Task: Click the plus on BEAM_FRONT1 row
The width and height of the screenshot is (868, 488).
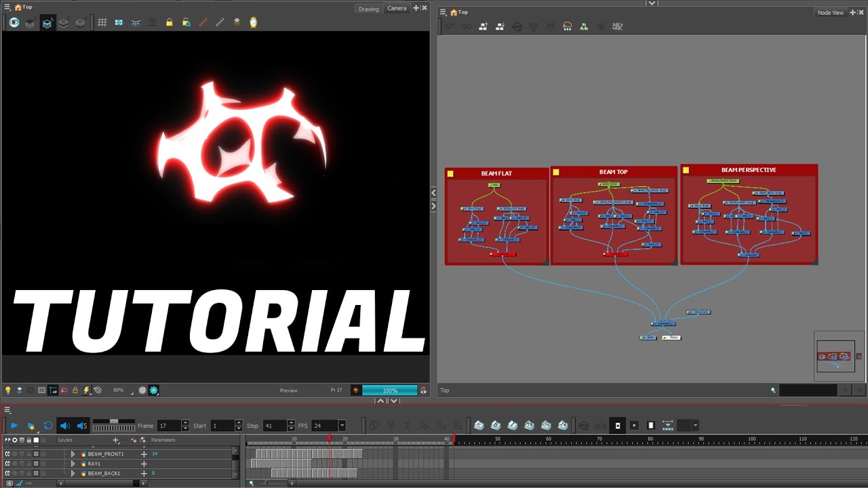Action: click(x=144, y=454)
